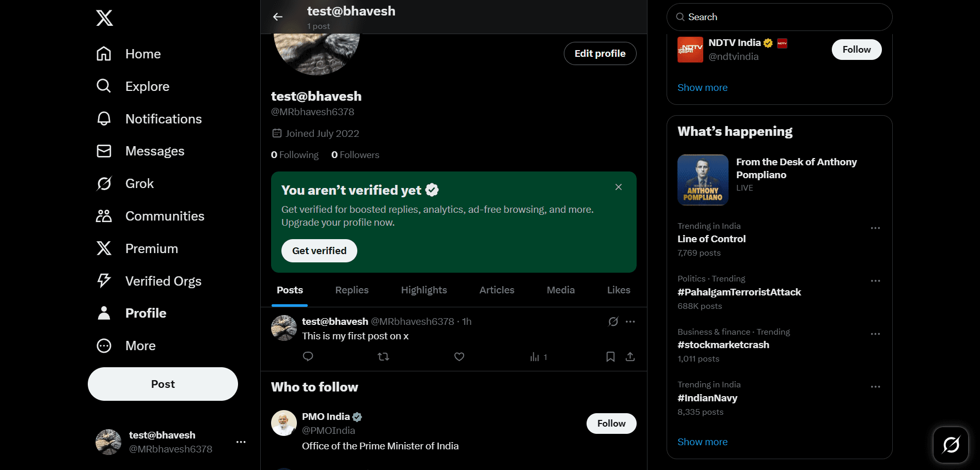Switch to the Replies tab
The height and width of the screenshot is (470, 980).
(x=352, y=290)
